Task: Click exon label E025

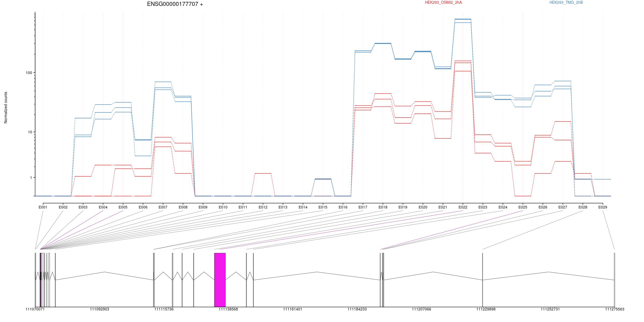Action: click(x=523, y=207)
